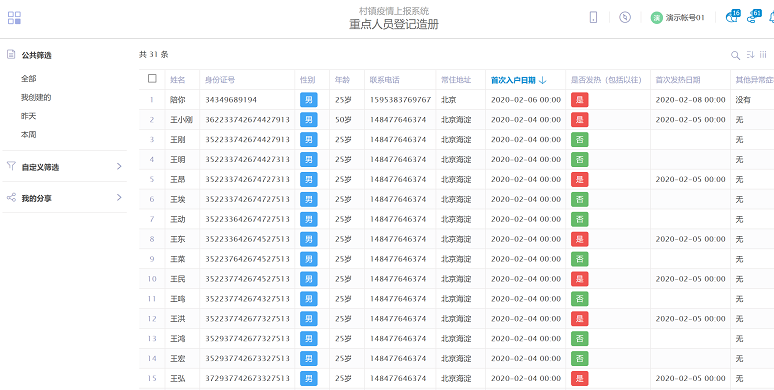Open the column settings icon above table
This screenshot has width=774, height=390.
click(x=763, y=55)
